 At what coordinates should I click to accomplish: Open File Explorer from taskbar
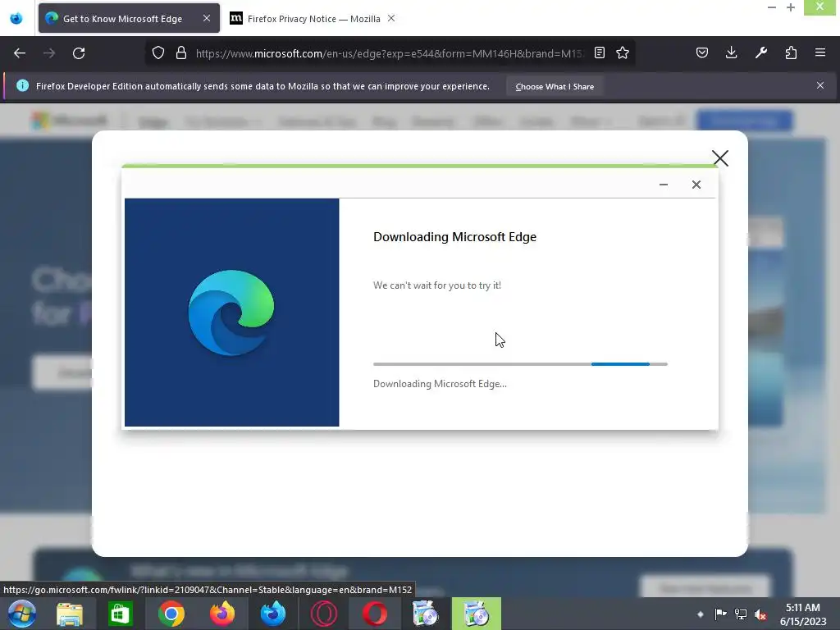coord(70,614)
